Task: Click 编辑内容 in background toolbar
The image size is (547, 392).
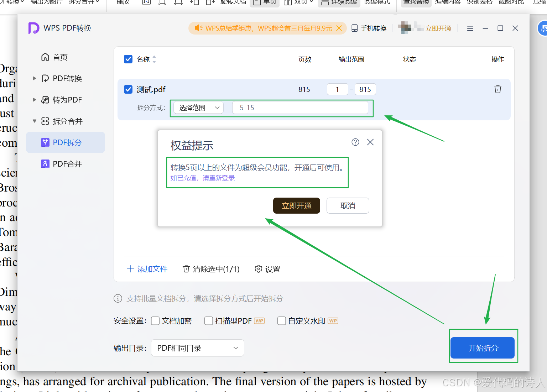Action: coord(448,2)
